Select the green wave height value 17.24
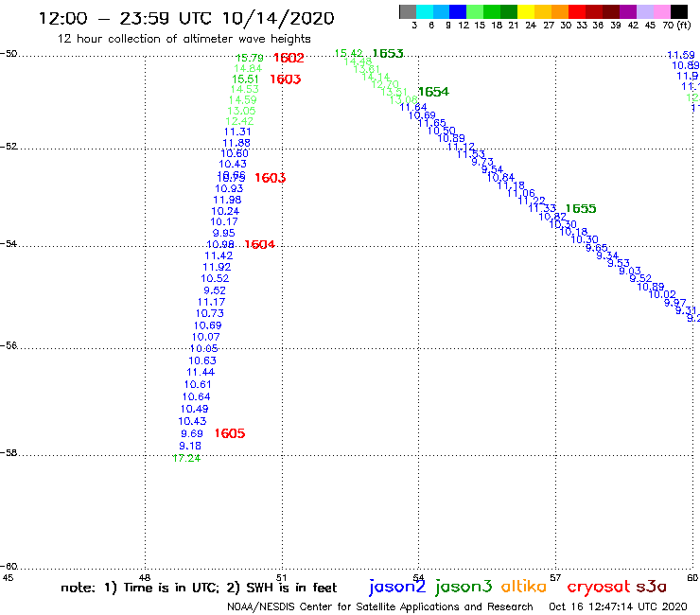Image resolution: width=700 pixels, height=615 pixels. (x=186, y=458)
